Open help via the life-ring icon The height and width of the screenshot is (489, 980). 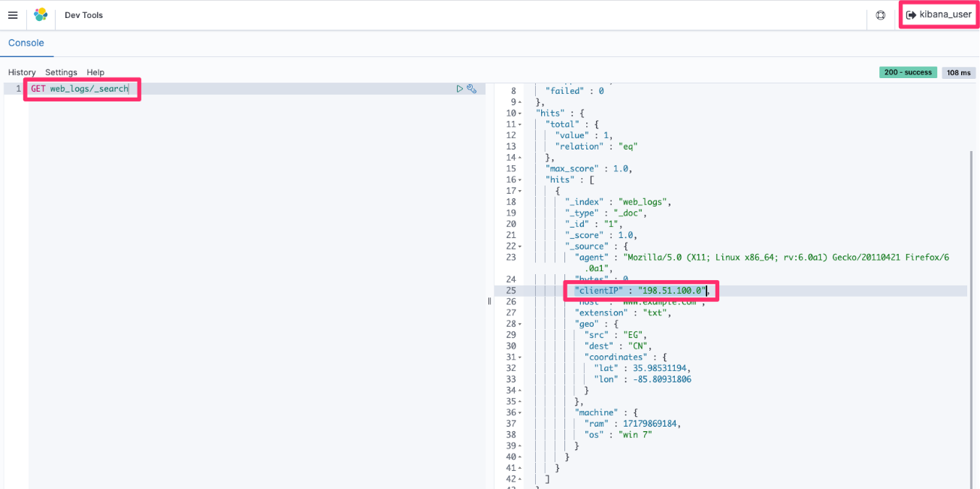click(880, 15)
